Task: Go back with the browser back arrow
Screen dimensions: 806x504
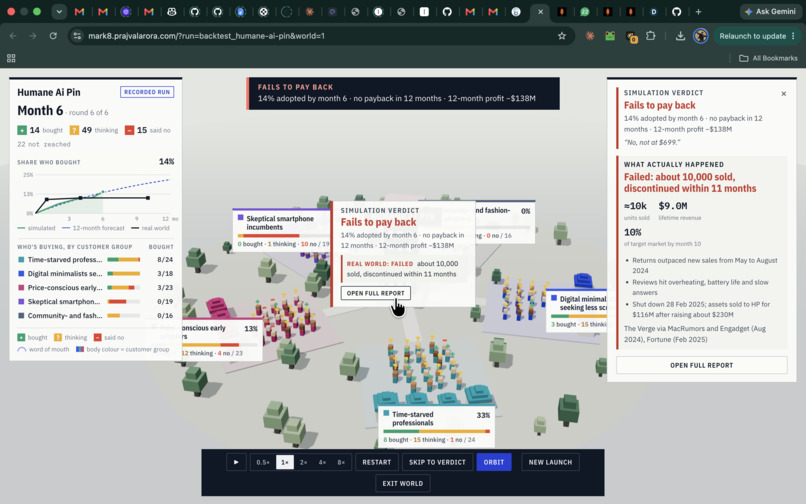Action: [x=13, y=35]
